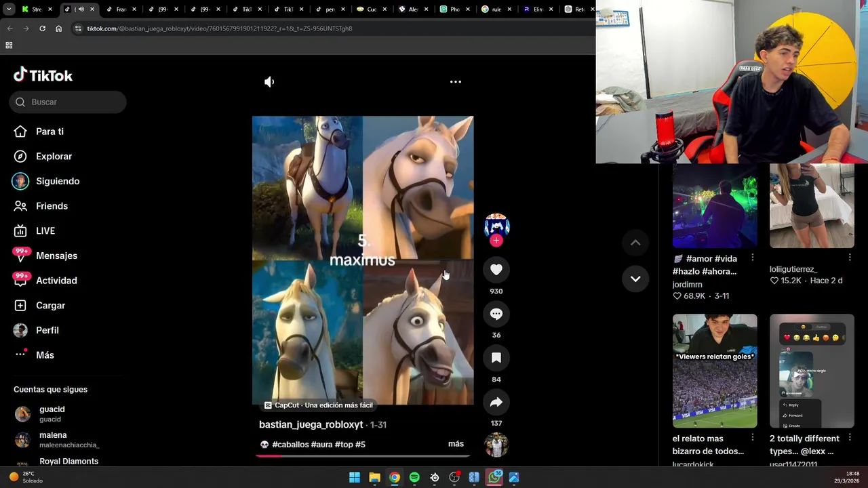Expand caption with the más link

(456, 444)
